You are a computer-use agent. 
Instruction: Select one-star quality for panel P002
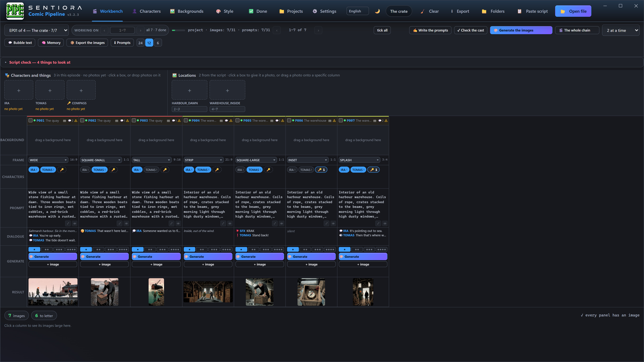(86, 249)
